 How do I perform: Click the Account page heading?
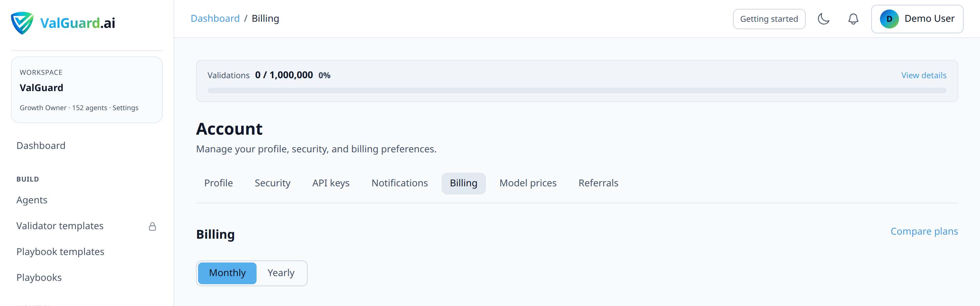[x=229, y=129]
